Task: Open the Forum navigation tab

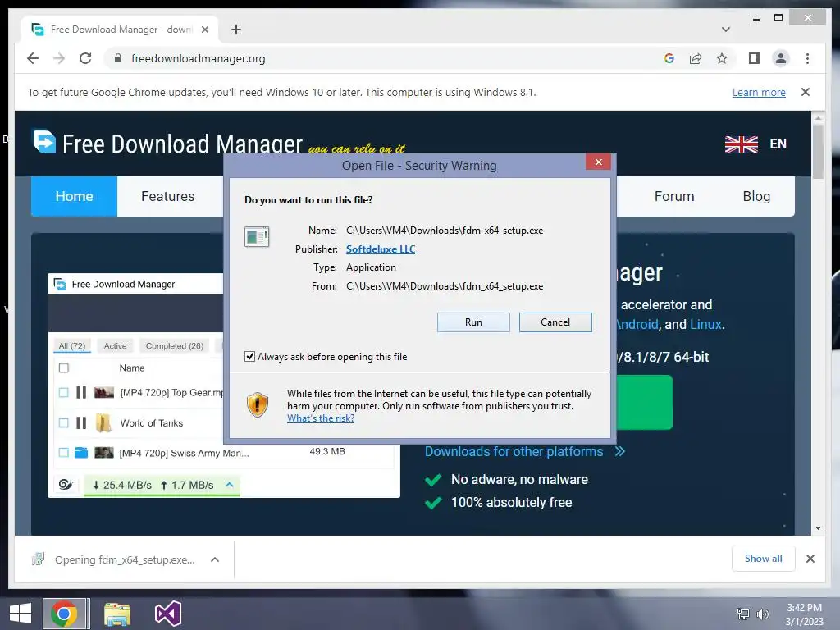Action: click(674, 196)
